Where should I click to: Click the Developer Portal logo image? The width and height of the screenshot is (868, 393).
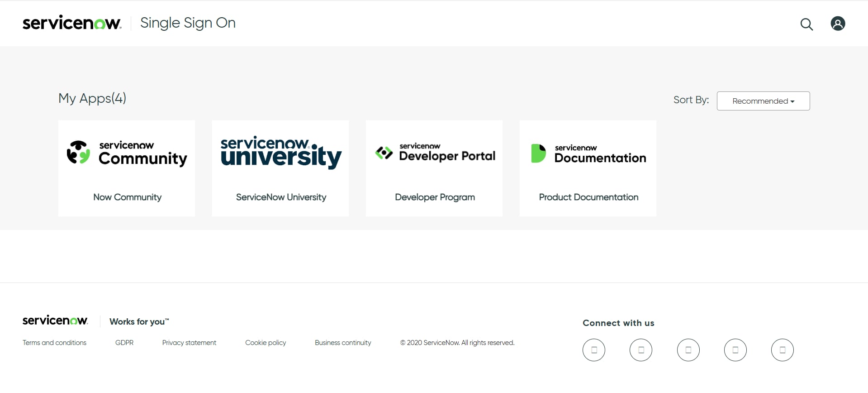(435, 153)
